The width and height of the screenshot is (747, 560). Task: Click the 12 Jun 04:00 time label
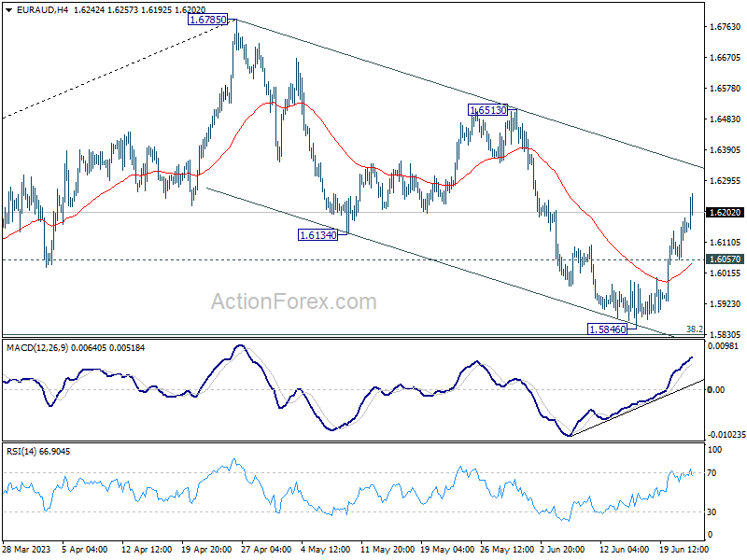[x=624, y=549]
